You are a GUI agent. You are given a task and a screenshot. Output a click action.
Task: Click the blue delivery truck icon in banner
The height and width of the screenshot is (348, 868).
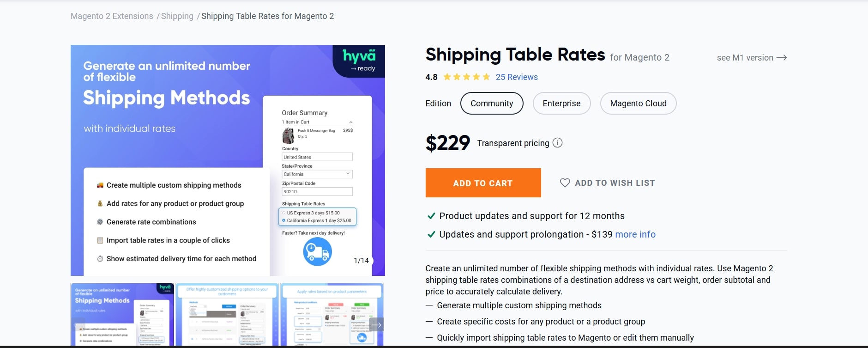[x=317, y=251]
